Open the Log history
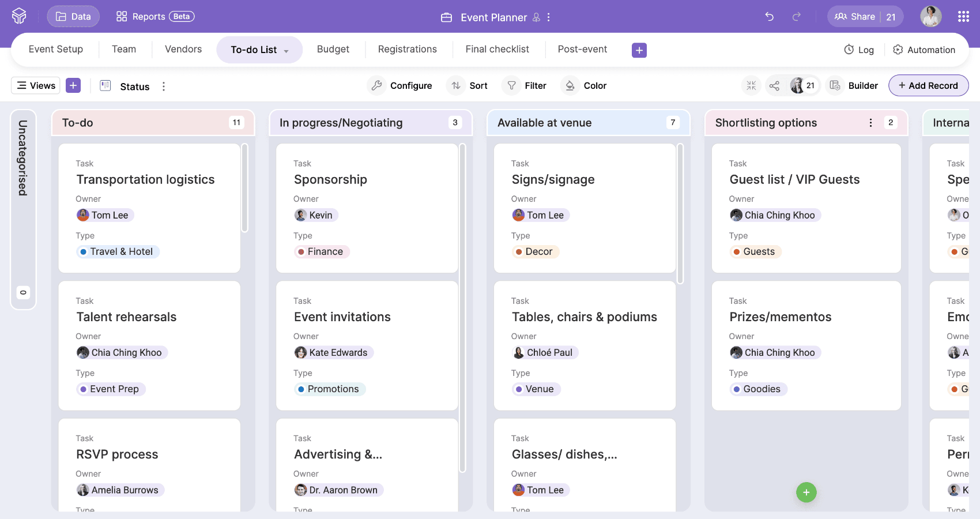The height and width of the screenshot is (519, 980). (x=859, y=50)
